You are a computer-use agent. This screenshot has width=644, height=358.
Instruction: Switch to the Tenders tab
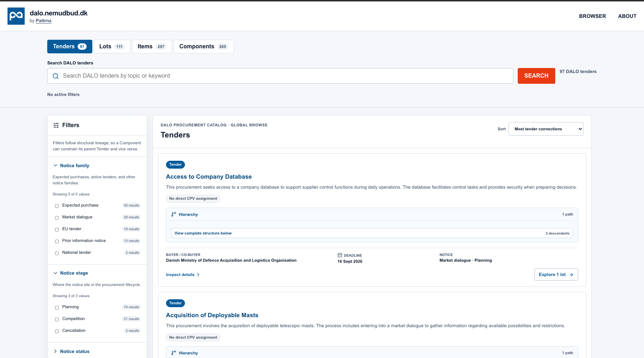[x=70, y=47]
